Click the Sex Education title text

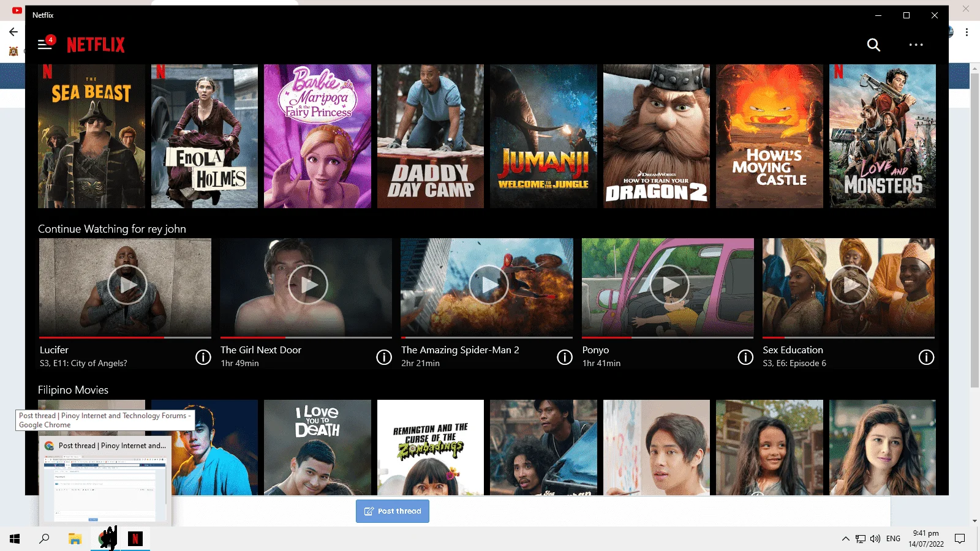click(793, 350)
